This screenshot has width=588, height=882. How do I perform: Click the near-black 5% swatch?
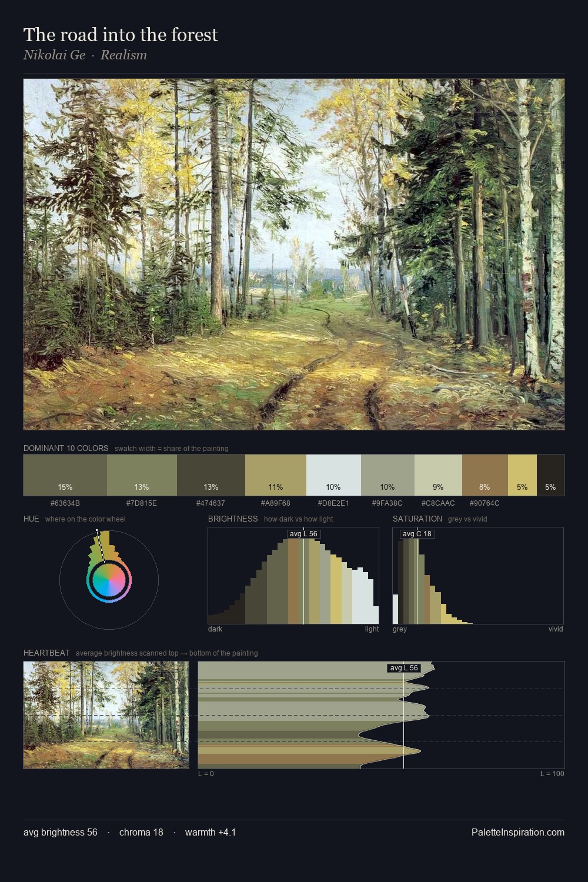[x=550, y=475]
